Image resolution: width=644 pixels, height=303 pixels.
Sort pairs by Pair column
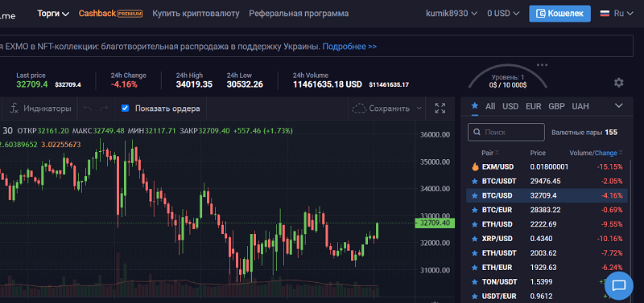(x=490, y=153)
